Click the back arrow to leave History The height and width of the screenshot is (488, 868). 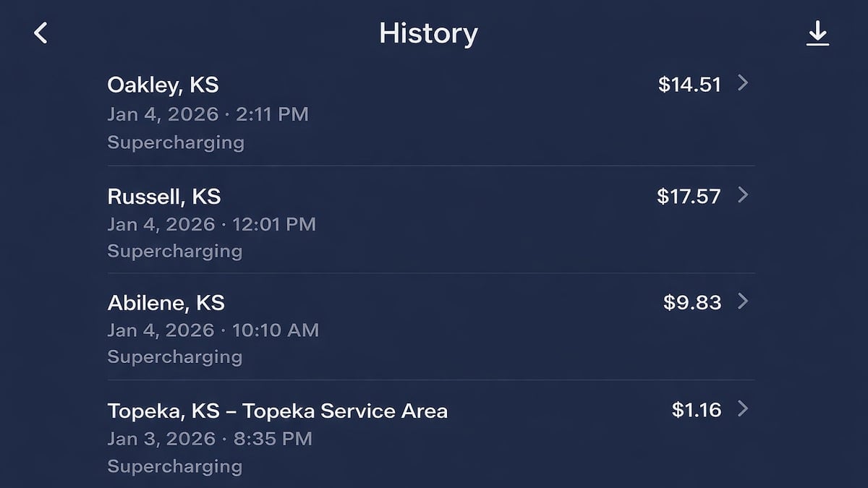pyautogui.click(x=41, y=32)
